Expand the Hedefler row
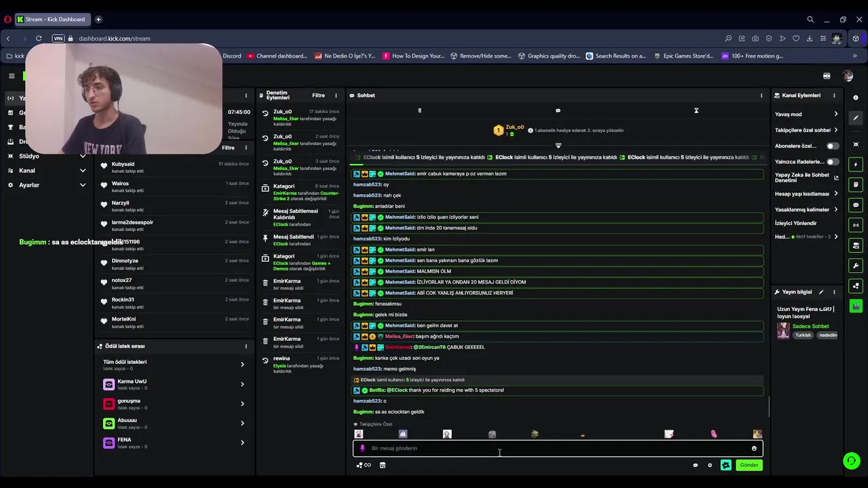Screen dimensions: 868x488 pos(806,237)
